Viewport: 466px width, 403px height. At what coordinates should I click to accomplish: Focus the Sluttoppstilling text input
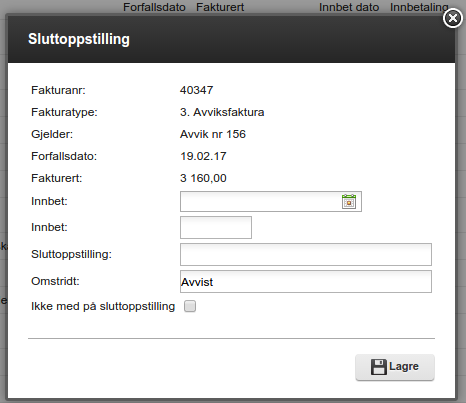(x=306, y=254)
